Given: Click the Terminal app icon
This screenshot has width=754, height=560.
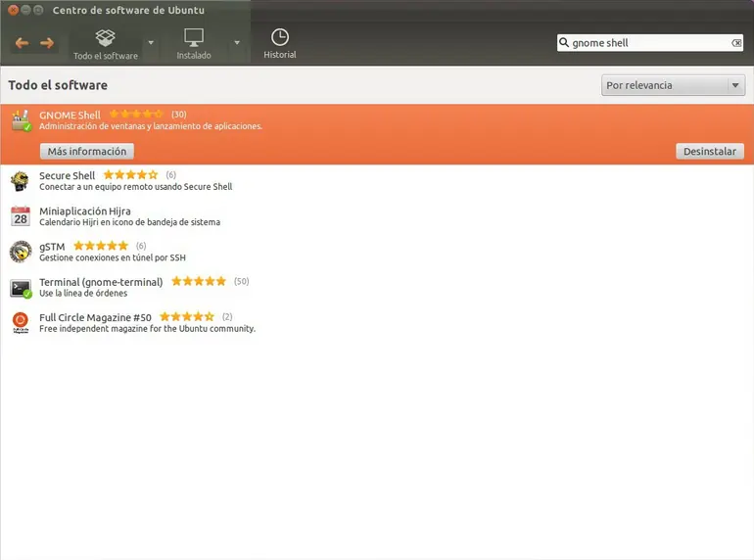Looking at the screenshot, I should pyautogui.click(x=21, y=288).
